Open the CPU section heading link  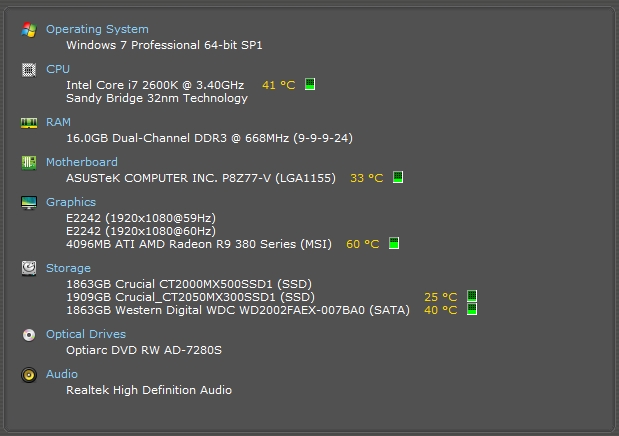click(x=58, y=70)
